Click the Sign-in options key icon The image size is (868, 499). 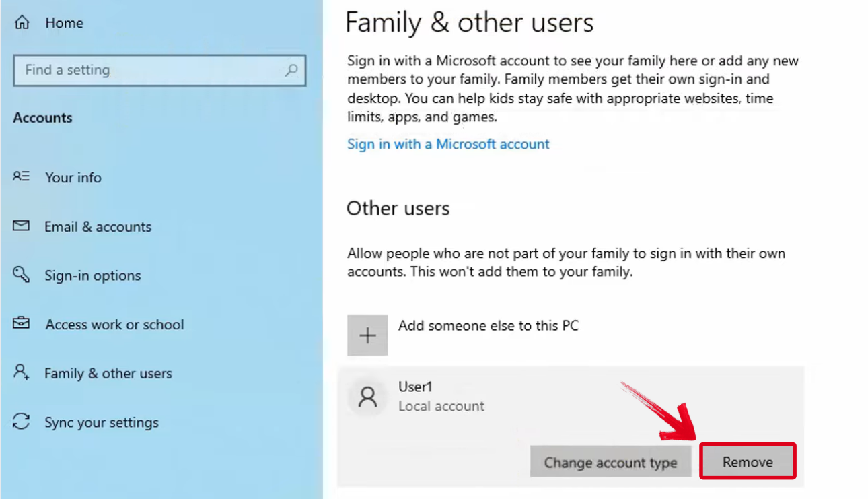point(20,275)
